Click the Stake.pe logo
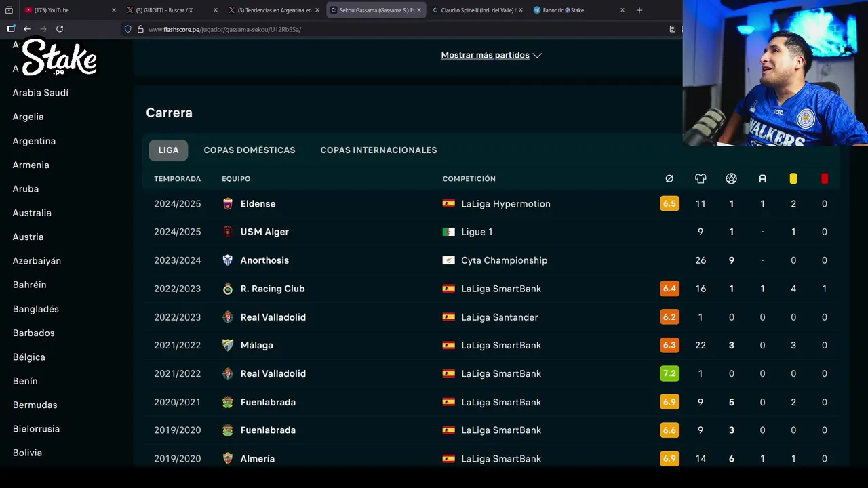Screen dimensions: 868x488 [x=59, y=58]
